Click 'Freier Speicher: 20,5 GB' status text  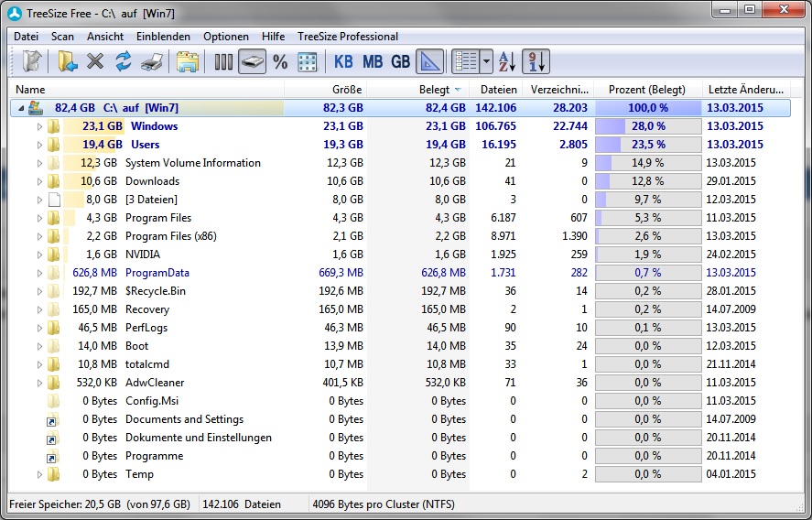(65, 504)
